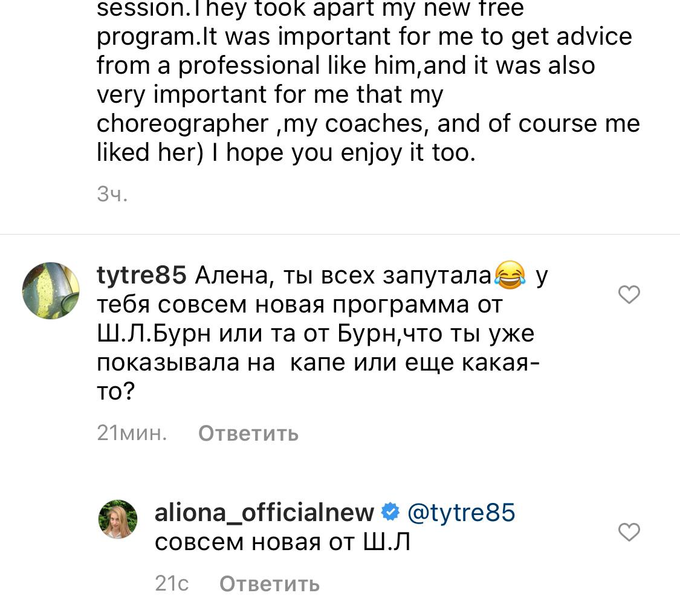
Task: Click the 21мин. timestamp
Action: (132, 433)
